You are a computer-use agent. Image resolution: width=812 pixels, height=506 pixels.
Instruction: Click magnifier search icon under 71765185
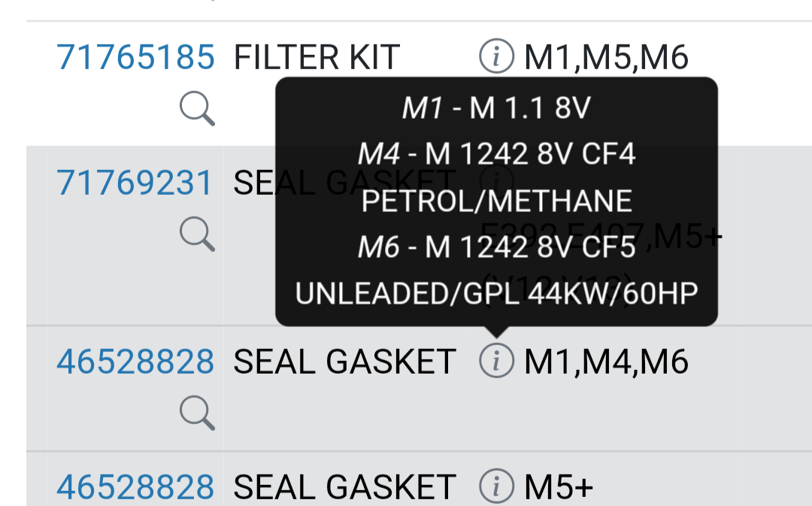[x=197, y=108]
